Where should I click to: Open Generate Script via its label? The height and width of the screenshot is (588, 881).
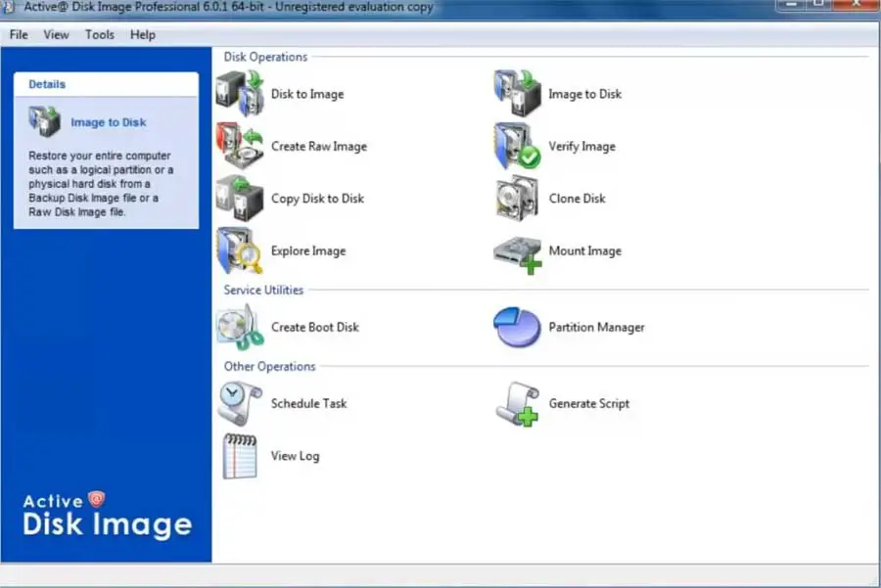pyautogui.click(x=589, y=404)
